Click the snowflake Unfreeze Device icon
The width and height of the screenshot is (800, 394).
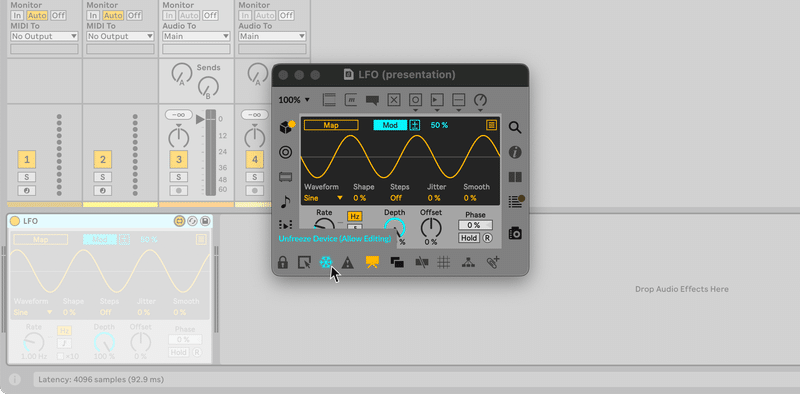point(326,262)
